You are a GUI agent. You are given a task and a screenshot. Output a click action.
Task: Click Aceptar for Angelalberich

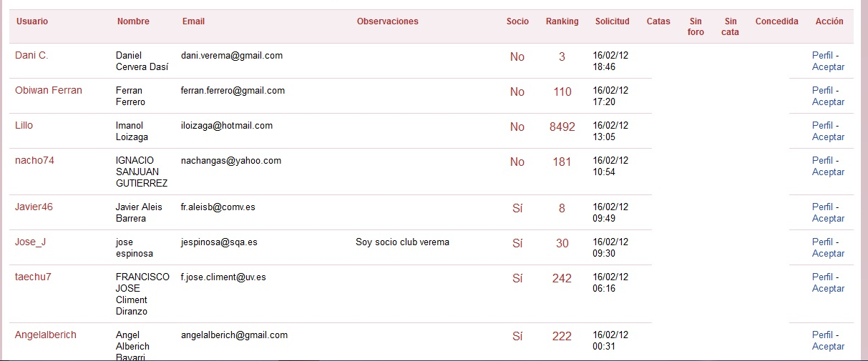coord(828,346)
